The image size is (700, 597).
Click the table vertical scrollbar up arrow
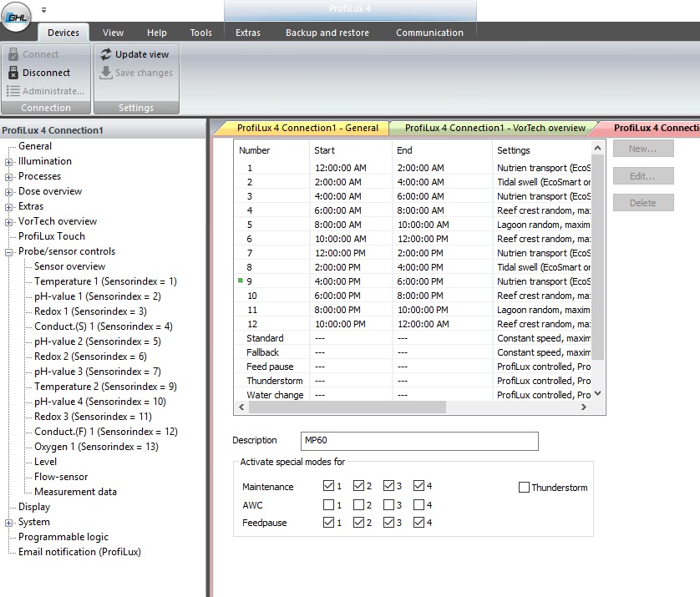[598, 148]
